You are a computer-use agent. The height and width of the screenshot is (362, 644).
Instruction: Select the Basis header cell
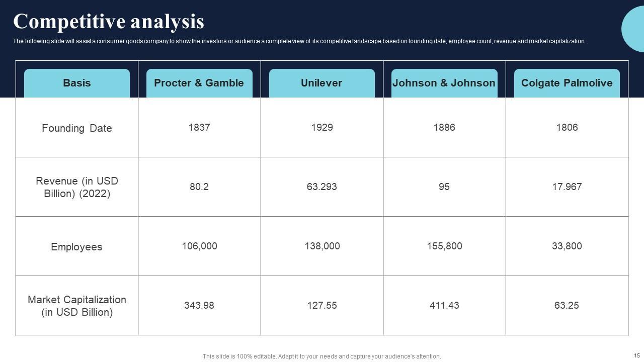(77, 83)
